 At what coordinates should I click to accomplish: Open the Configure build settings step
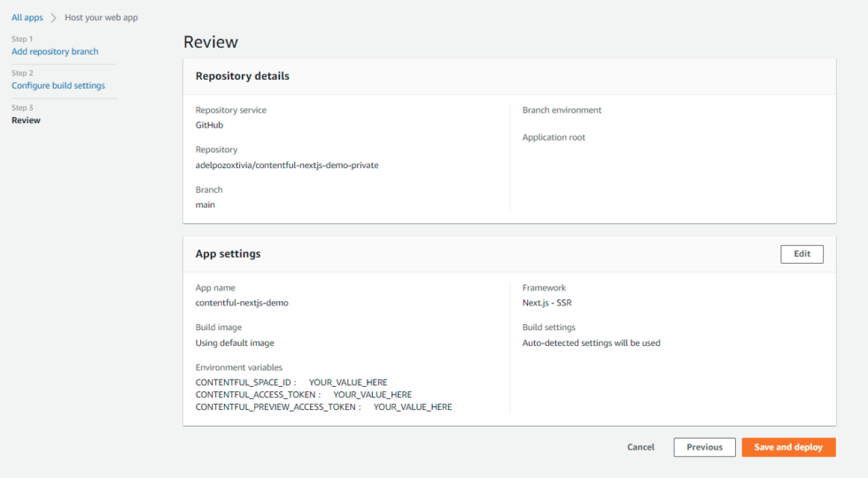click(x=58, y=86)
